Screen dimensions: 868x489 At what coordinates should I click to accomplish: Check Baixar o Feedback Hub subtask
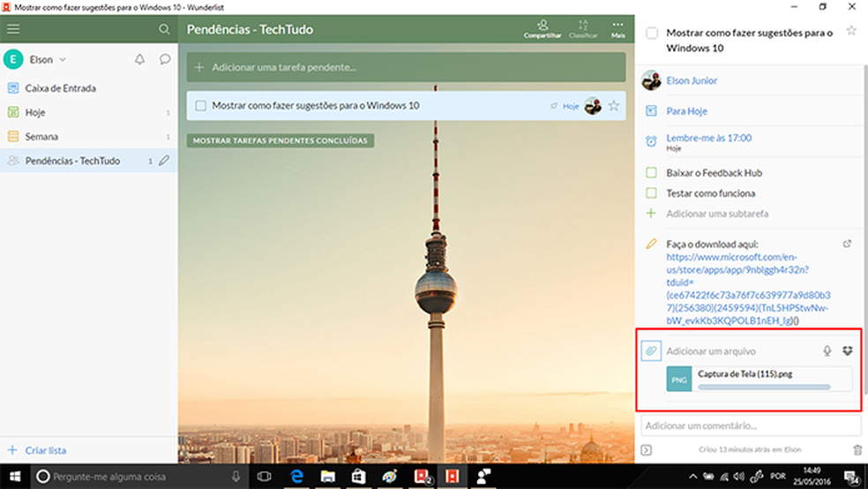pyautogui.click(x=651, y=173)
